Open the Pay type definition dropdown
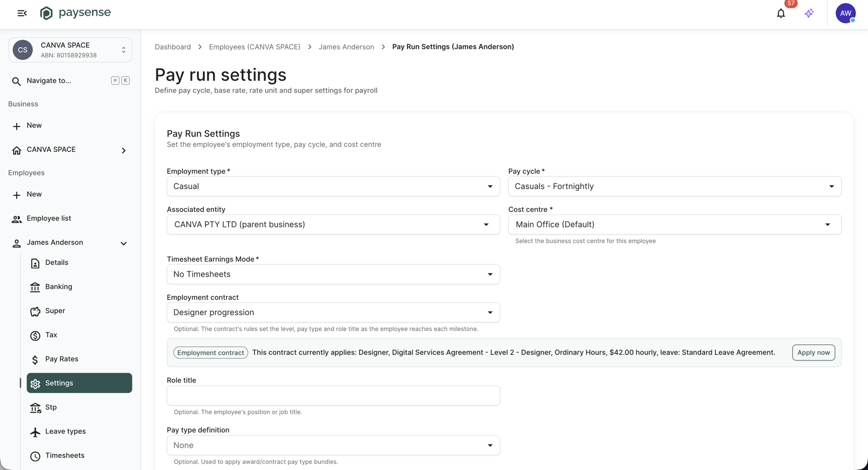868x470 pixels. coord(334,445)
